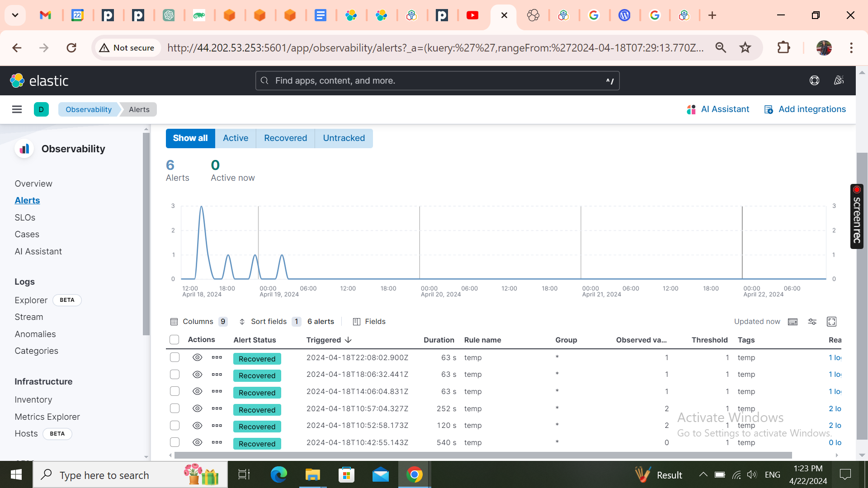868x488 pixels.
Task: Open the Sort fields dropdown
Action: [x=269, y=322]
